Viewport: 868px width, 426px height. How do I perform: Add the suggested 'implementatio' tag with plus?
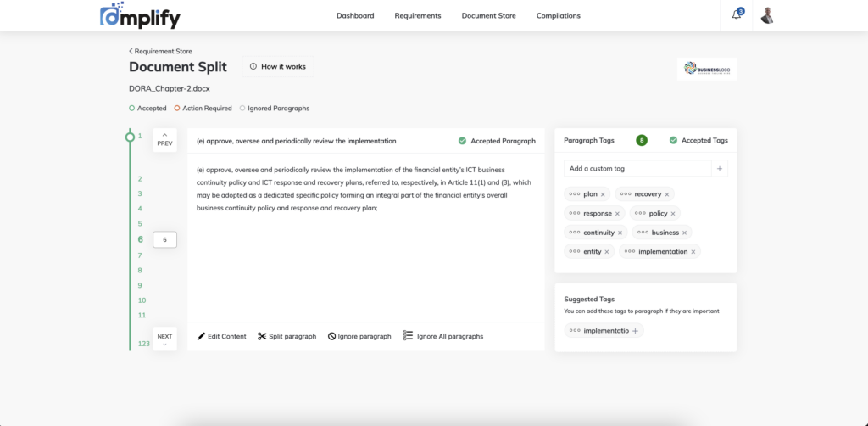(x=635, y=331)
